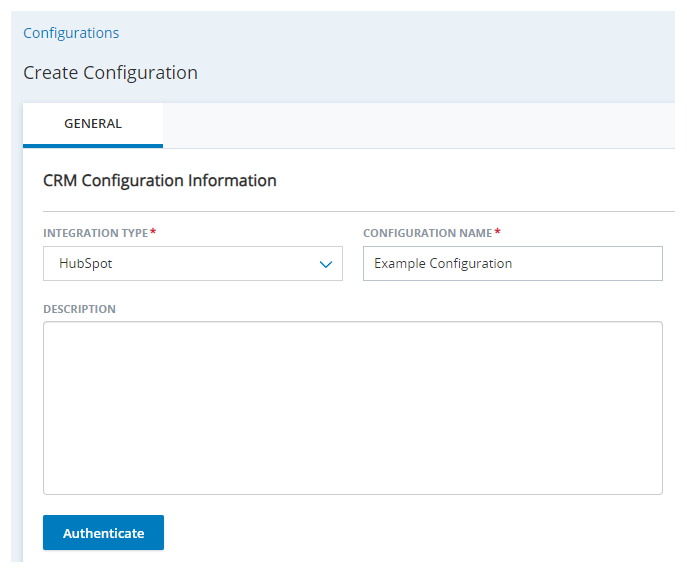The height and width of the screenshot is (574, 687).
Task: Switch to the GENERAL tab
Action: coord(93,124)
